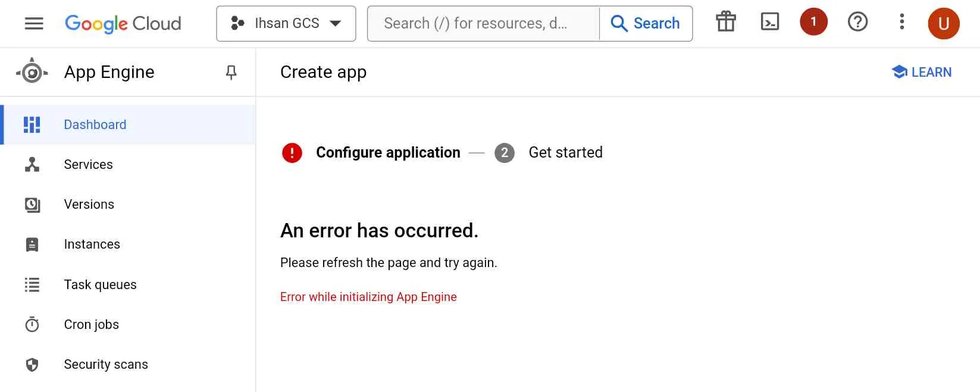Open the free trial gift icon
This screenshot has width=980, height=392.
pyautogui.click(x=726, y=22)
